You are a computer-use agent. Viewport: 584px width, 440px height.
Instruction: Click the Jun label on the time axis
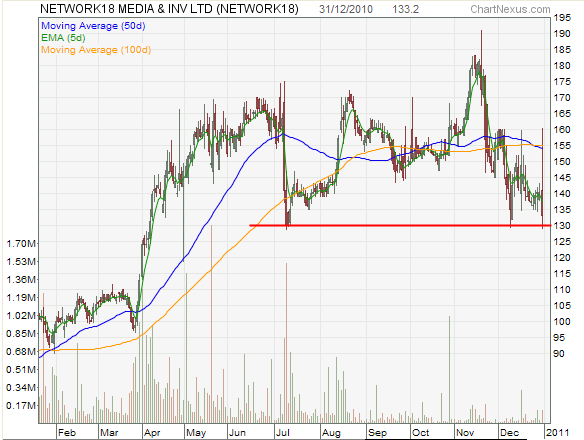coord(237,433)
